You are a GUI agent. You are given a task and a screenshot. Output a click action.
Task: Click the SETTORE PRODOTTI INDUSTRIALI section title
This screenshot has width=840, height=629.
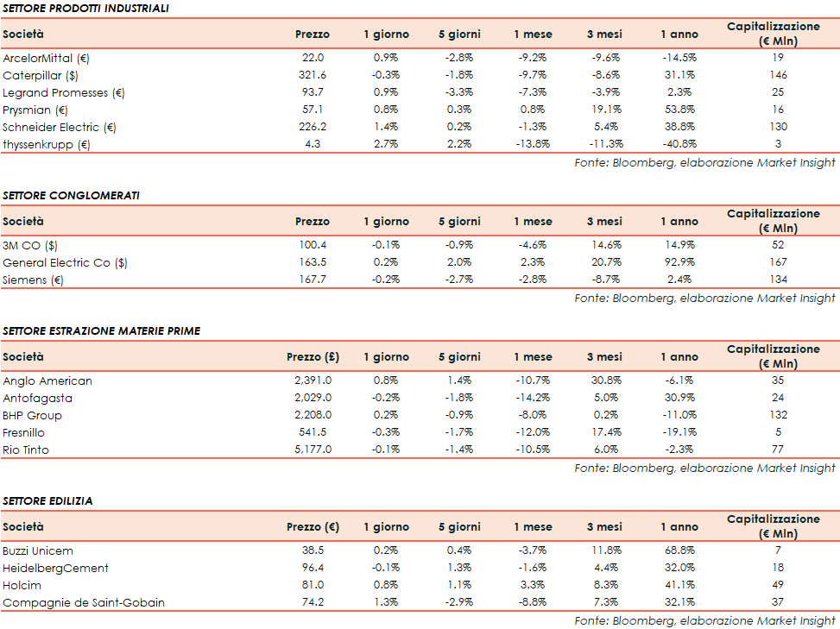(85, 8)
